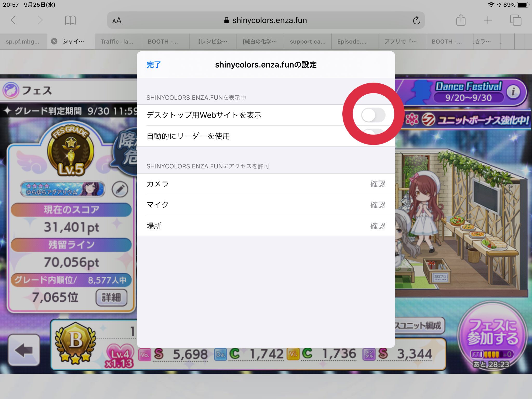Open カメラ access setting row
The width and height of the screenshot is (532, 399).
[266, 184]
